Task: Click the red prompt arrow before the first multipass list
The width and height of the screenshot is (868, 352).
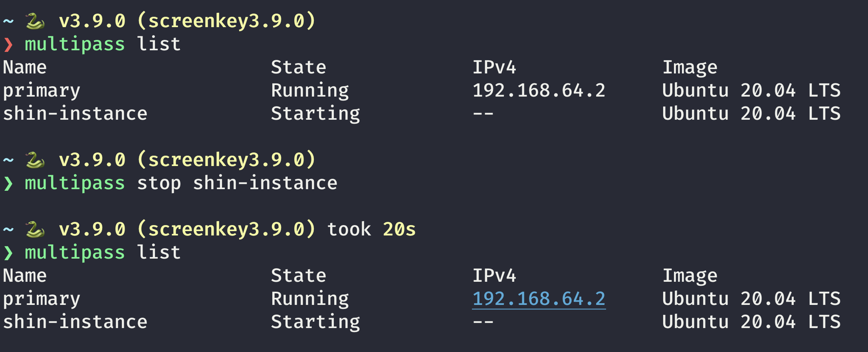Action: click(x=8, y=44)
